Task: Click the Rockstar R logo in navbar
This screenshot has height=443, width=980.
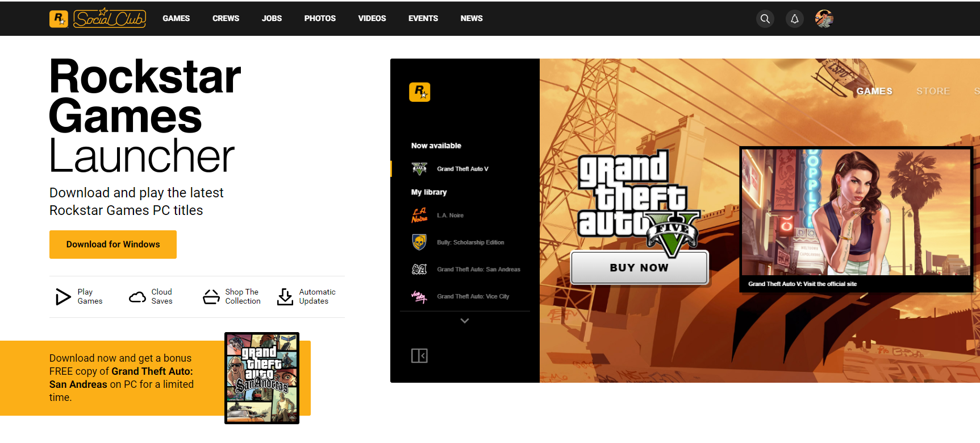Action: coord(59,19)
